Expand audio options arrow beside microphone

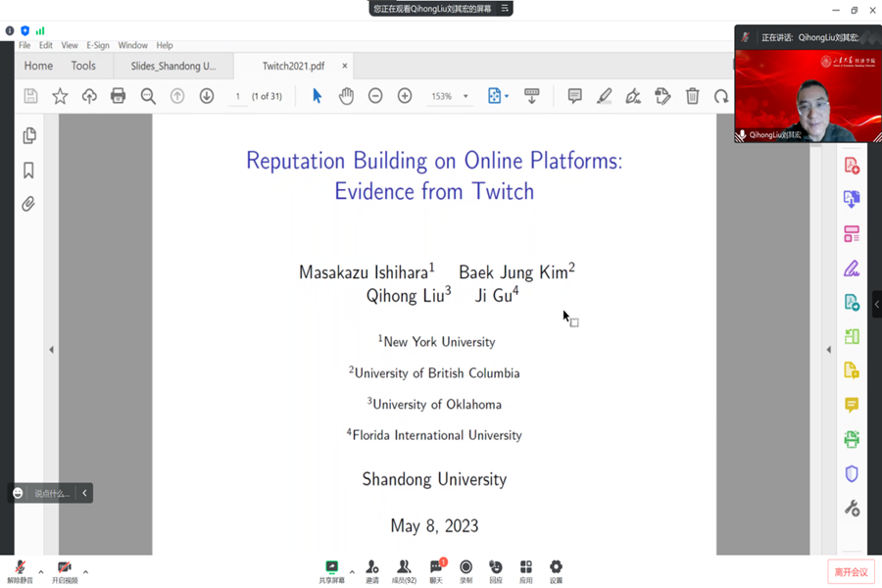click(x=40, y=572)
